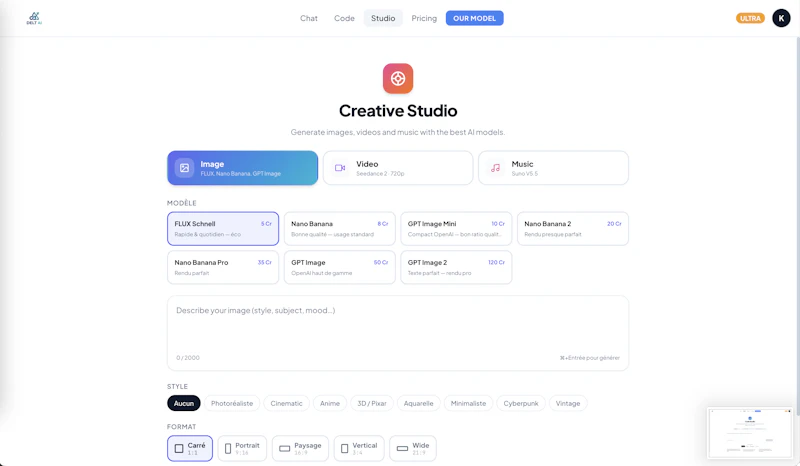The height and width of the screenshot is (466, 800).
Task: Select the Video generation mode
Action: tap(398, 168)
